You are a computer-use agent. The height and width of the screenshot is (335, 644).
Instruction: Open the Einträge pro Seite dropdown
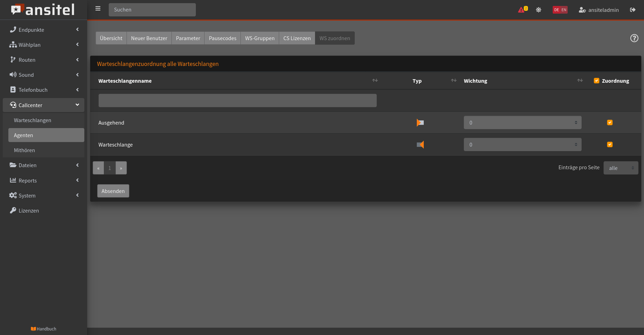point(621,168)
